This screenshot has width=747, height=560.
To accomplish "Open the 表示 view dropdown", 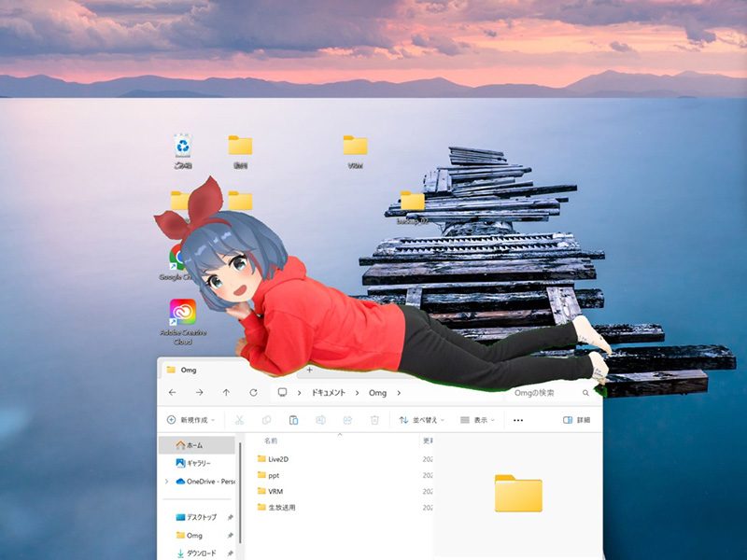I will 479,421.
